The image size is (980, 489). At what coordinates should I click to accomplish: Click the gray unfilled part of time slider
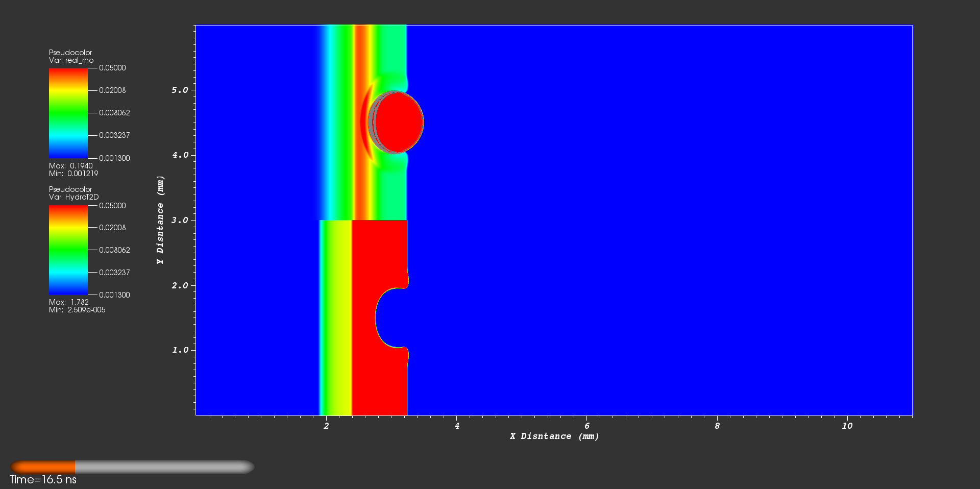pos(163,467)
